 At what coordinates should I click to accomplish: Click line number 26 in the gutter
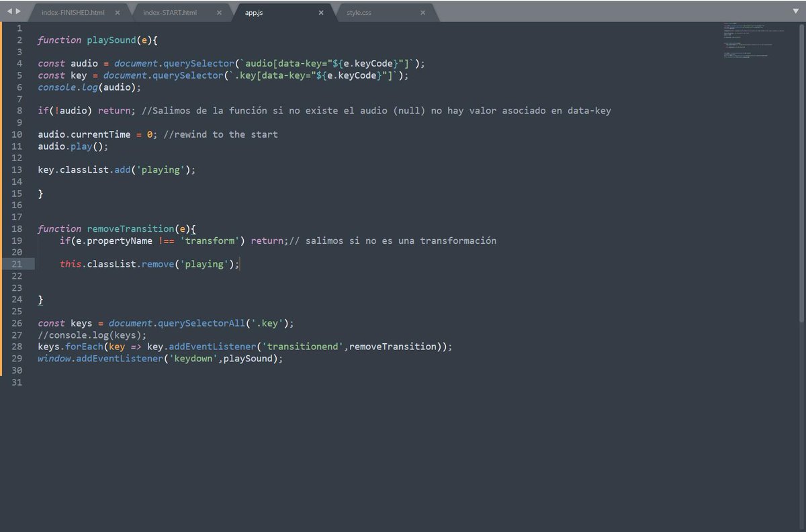(17, 323)
